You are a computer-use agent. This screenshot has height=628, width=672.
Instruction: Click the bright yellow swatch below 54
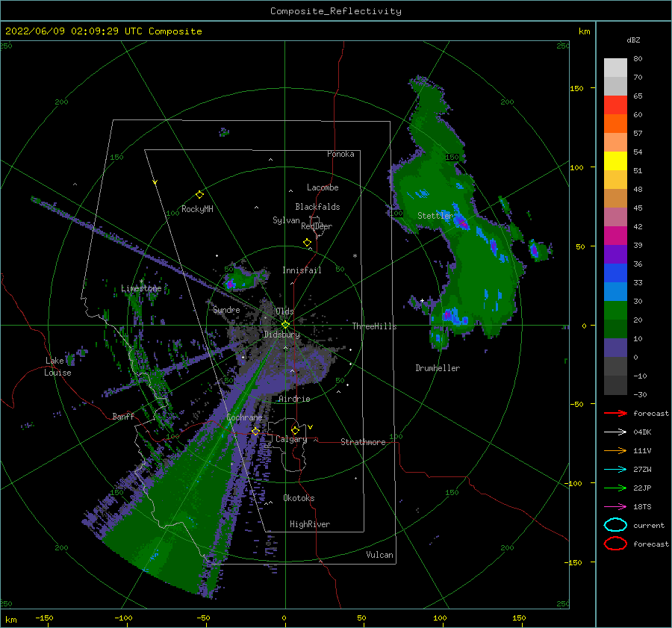pos(615,161)
